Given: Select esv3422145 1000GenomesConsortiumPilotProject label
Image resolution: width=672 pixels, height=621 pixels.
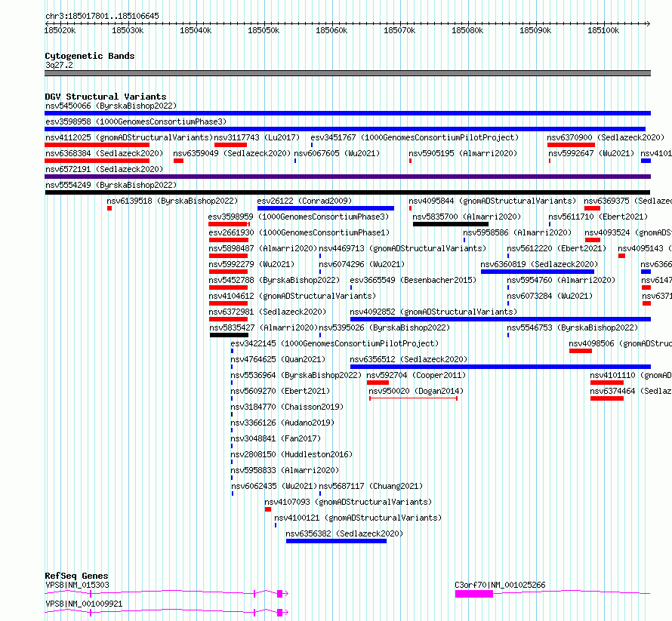Looking at the screenshot, I should [x=334, y=343].
